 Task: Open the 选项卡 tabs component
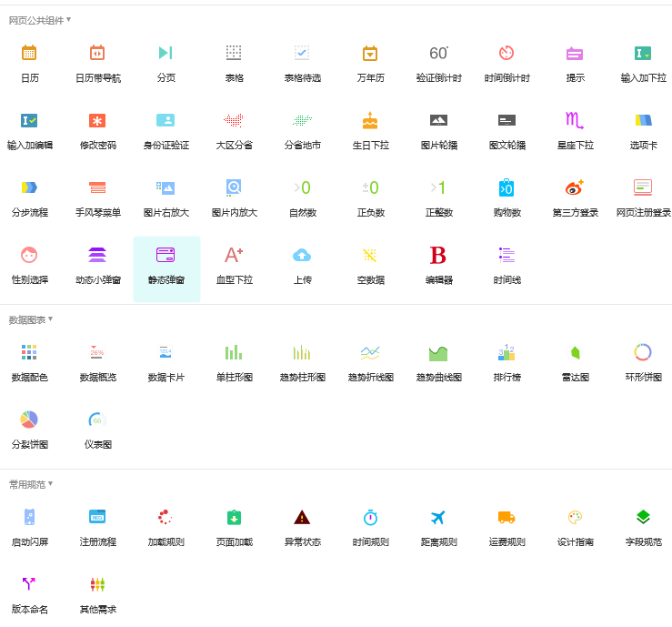point(643,120)
